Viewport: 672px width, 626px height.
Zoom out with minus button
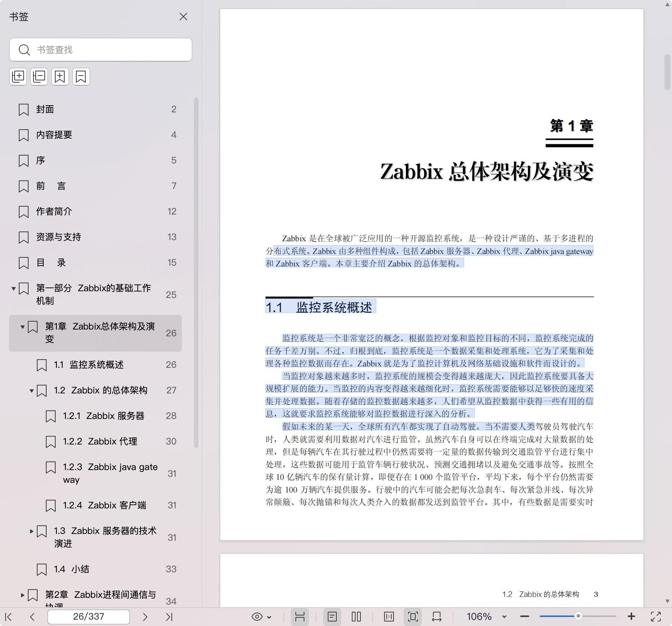click(525, 617)
